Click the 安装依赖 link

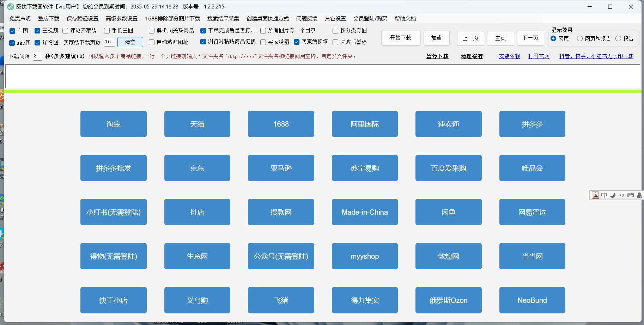[x=509, y=56]
